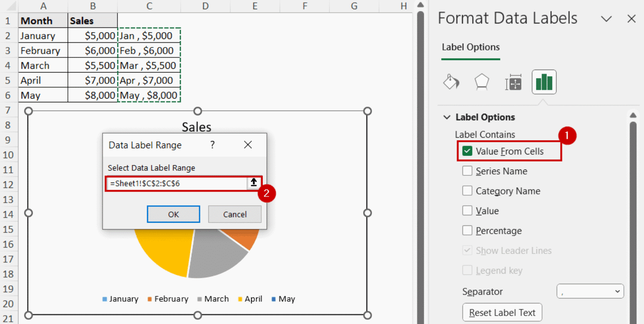Open Size & Properties settings icon
Viewport: 644px width, 324px height.
pyautogui.click(x=513, y=82)
